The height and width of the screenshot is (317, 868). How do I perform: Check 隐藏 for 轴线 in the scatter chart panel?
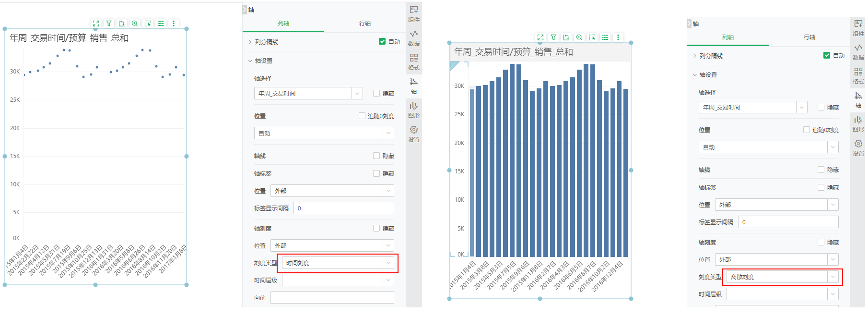tap(376, 156)
